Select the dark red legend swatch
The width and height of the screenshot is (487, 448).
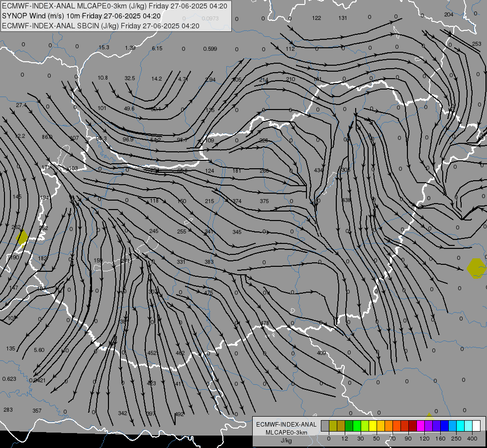point(412,426)
